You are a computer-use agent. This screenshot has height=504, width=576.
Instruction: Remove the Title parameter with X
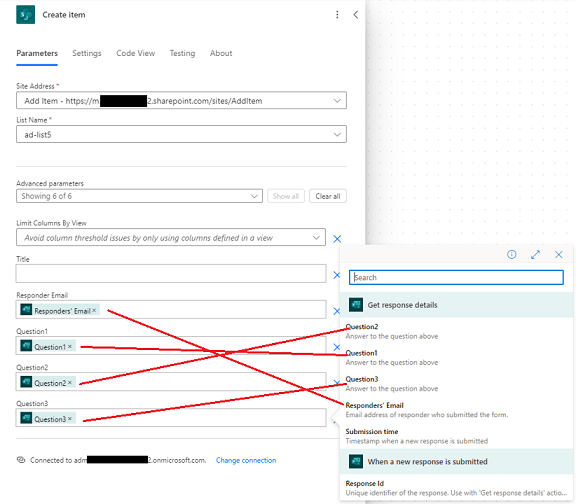point(336,275)
